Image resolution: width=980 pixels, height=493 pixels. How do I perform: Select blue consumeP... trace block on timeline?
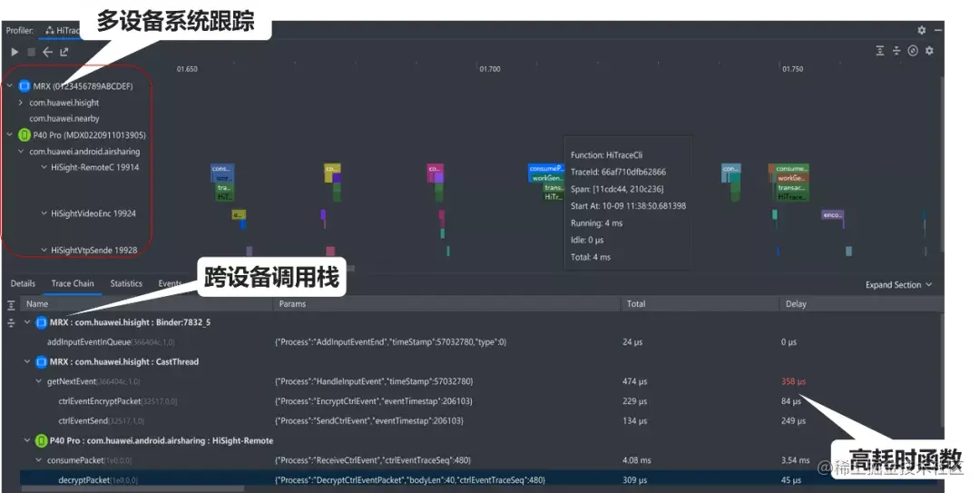[546, 168]
